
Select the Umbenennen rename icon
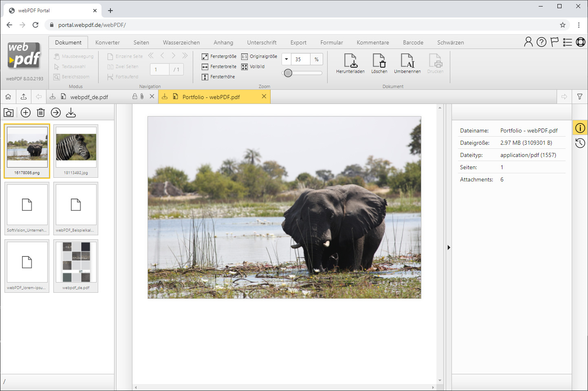[x=407, y=61]
